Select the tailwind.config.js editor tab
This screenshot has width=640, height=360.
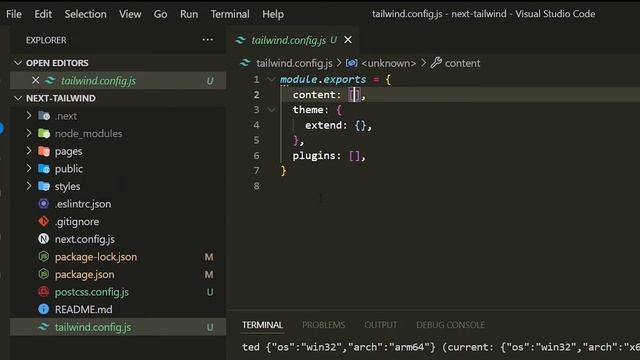292,40
